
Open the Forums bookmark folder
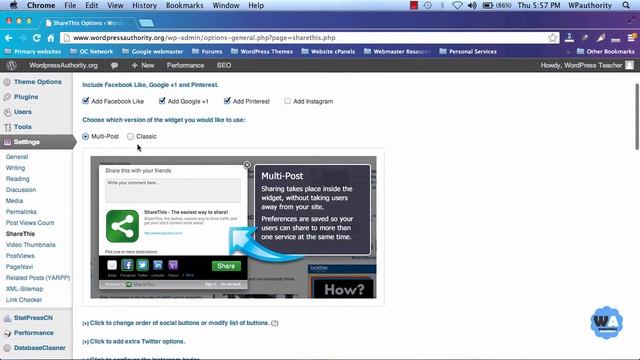pos(207,52)
